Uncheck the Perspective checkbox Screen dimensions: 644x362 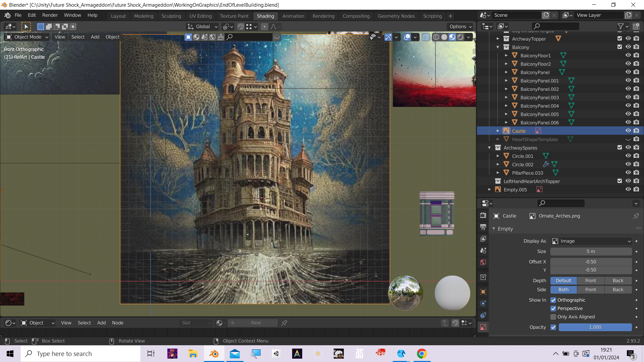553,308
